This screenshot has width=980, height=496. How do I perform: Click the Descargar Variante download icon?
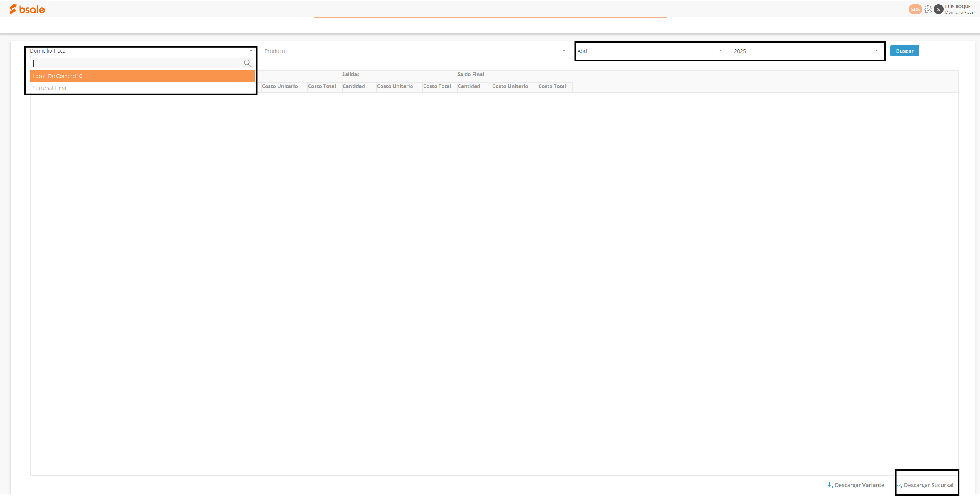pos(829,485)
